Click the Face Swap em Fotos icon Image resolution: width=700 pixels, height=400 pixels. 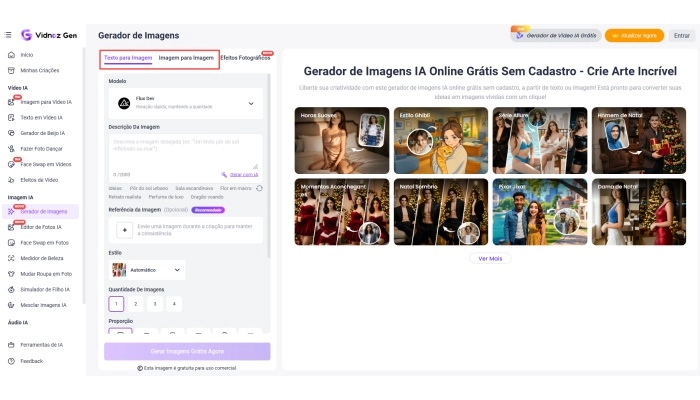click(x=11, y=243)
